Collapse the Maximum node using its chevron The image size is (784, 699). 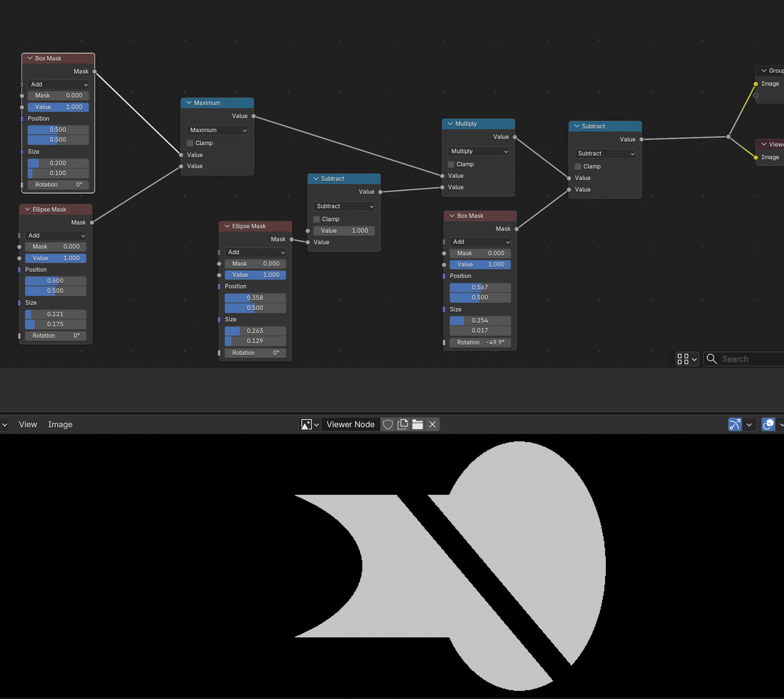(189, 103)
